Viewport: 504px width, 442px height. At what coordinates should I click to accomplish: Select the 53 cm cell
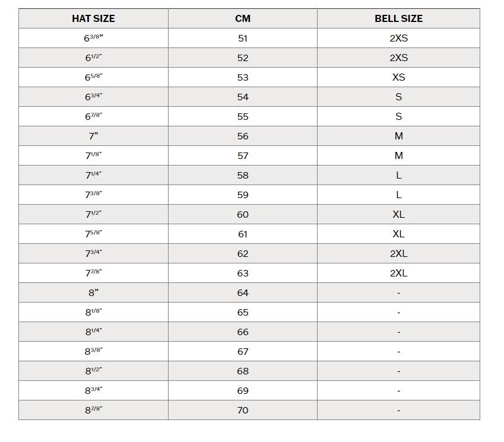pyautogui.click(x=243, y=77)
